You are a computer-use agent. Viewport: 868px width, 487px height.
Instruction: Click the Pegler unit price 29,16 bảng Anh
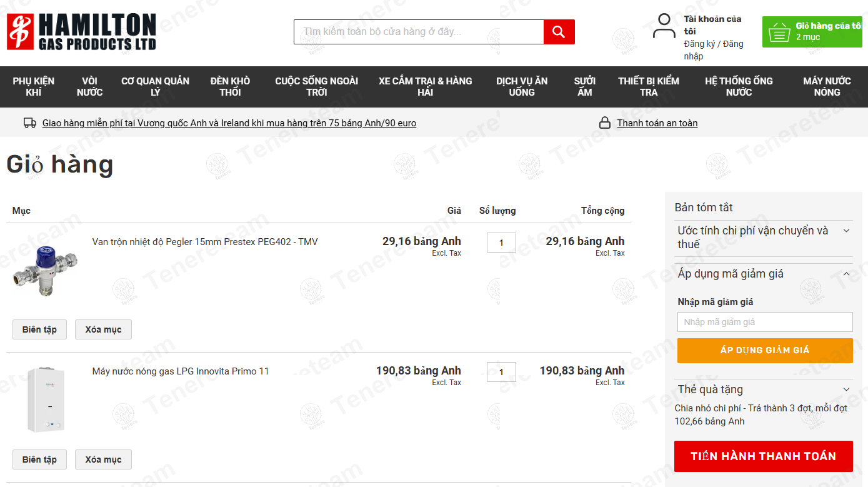[422, 241]
